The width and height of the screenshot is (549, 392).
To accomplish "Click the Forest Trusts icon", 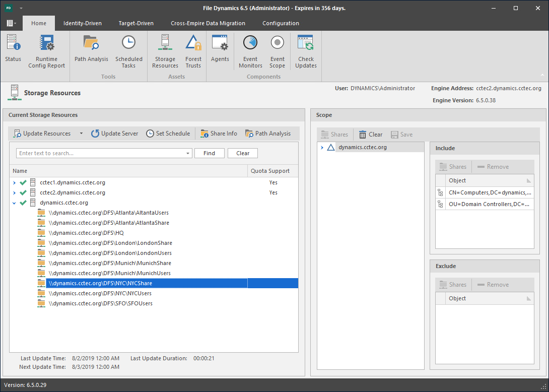I will pyautogui.click(x=193, y=51).
